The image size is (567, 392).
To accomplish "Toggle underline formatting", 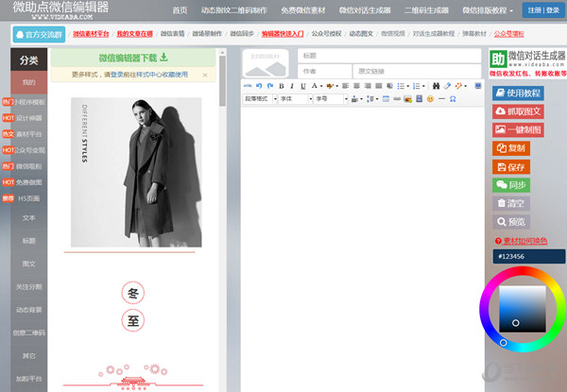I will [303, 86].
